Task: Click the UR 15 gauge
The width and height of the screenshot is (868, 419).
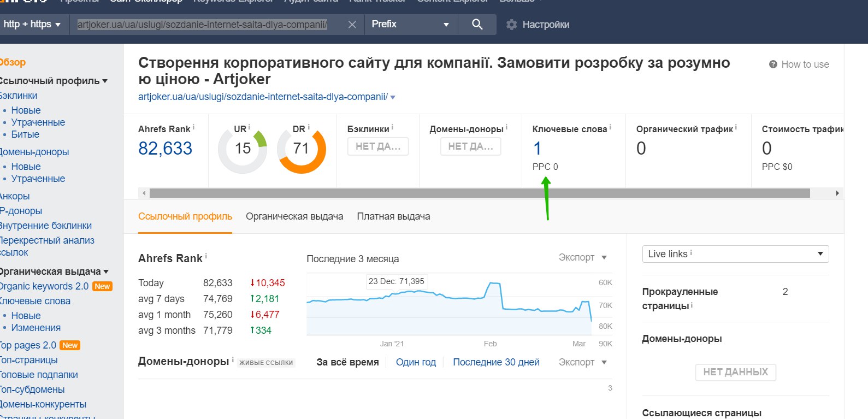Action: [243, 149]
